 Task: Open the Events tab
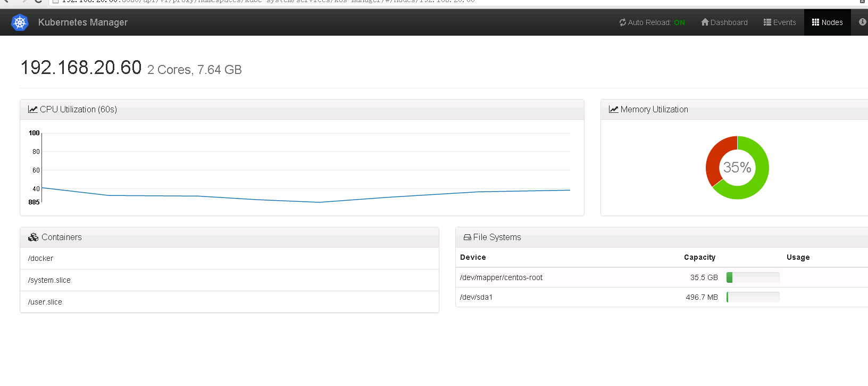tap(780, 22)
